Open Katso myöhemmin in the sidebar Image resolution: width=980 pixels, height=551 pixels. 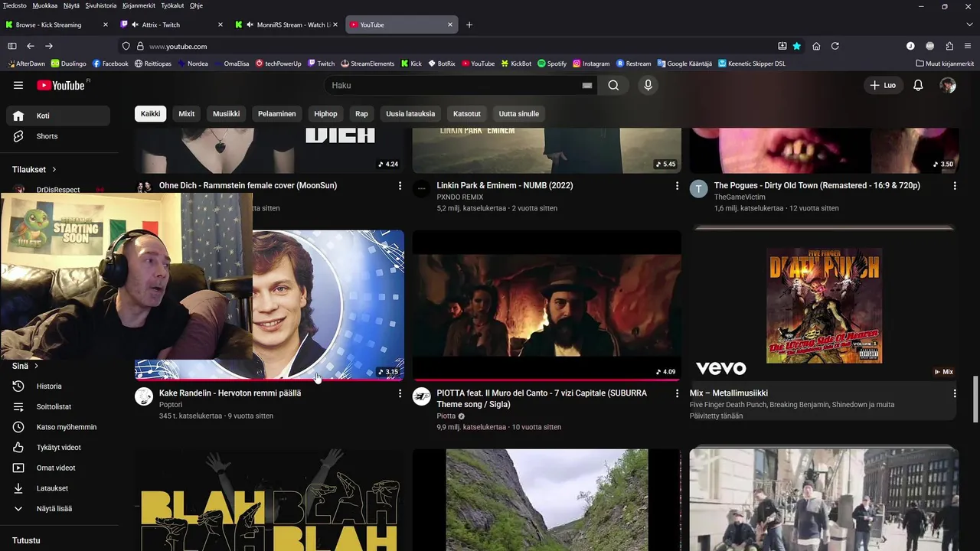(58, 427)
